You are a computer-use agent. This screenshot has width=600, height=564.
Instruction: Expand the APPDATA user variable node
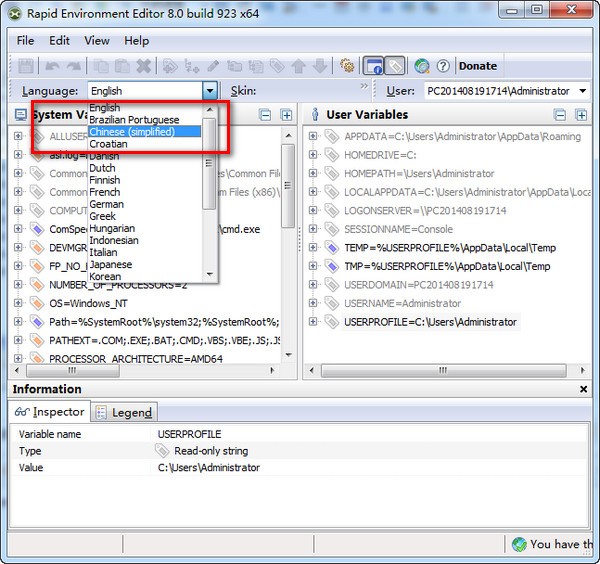click(x=313, y=136)
